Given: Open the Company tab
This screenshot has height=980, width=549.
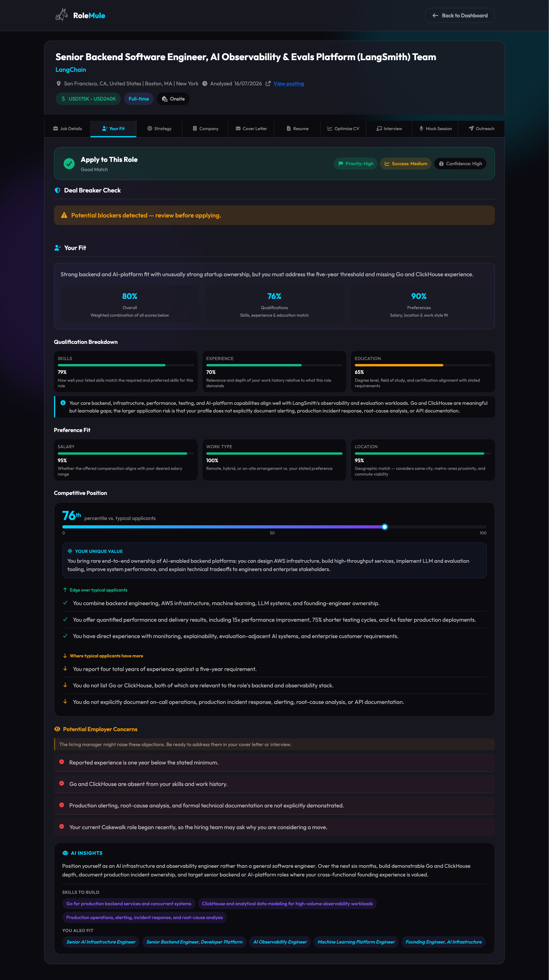Looking at the screenshot, I should tap(205, 129).
